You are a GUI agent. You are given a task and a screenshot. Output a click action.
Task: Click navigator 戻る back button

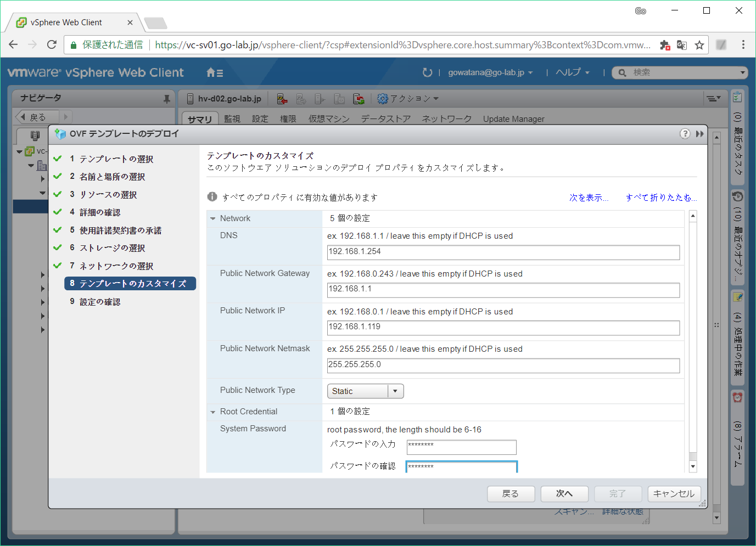tap(36, 117)
